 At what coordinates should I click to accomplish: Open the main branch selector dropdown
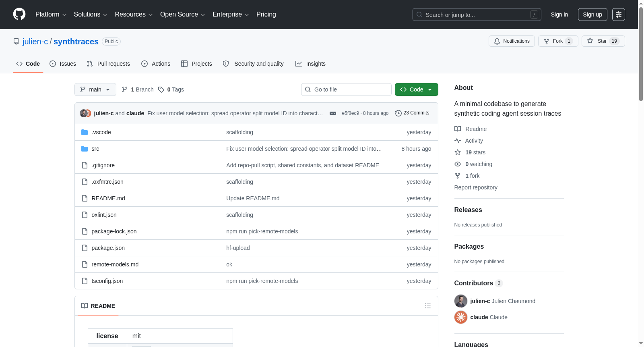(95, 89)
